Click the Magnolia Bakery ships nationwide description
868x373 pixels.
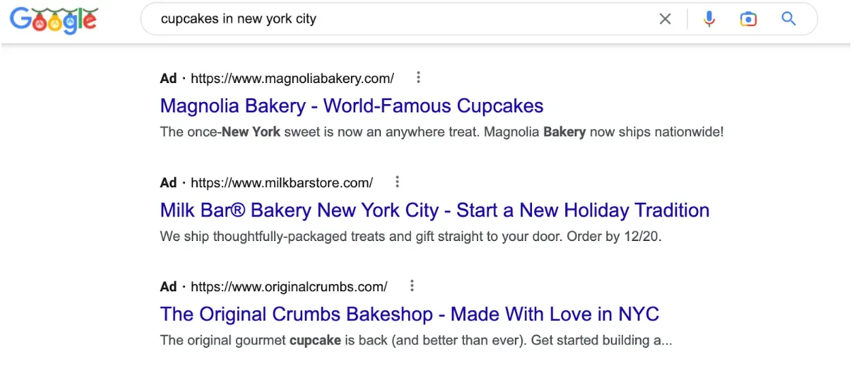tap(441, 132)
